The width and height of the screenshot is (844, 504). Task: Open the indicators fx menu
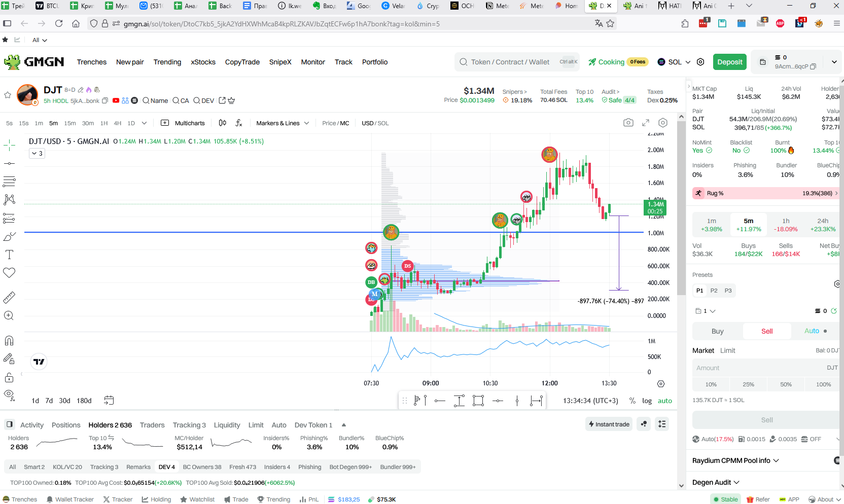(x=239, y=123)
